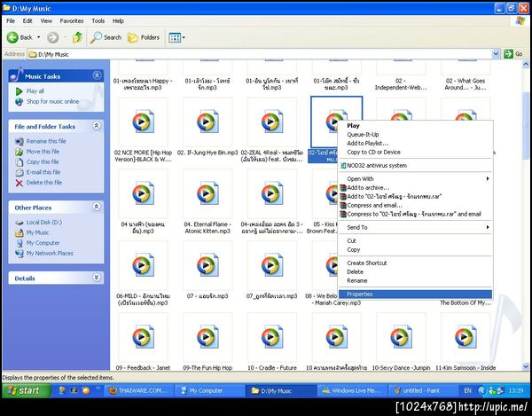Choose Rename in context menu

pyautogui.click(x=415, y=280)
